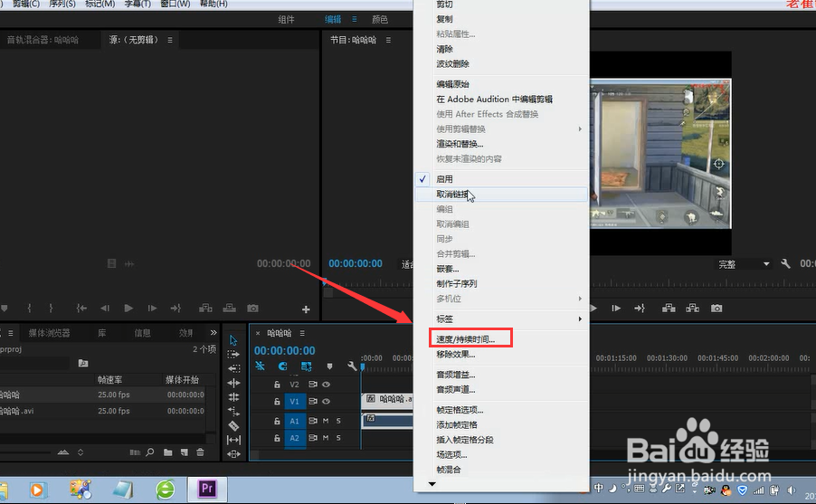Viewport: 816px width, 504px height.
Task: Go to Out point in Source monitor
Action: click(176, 309)
